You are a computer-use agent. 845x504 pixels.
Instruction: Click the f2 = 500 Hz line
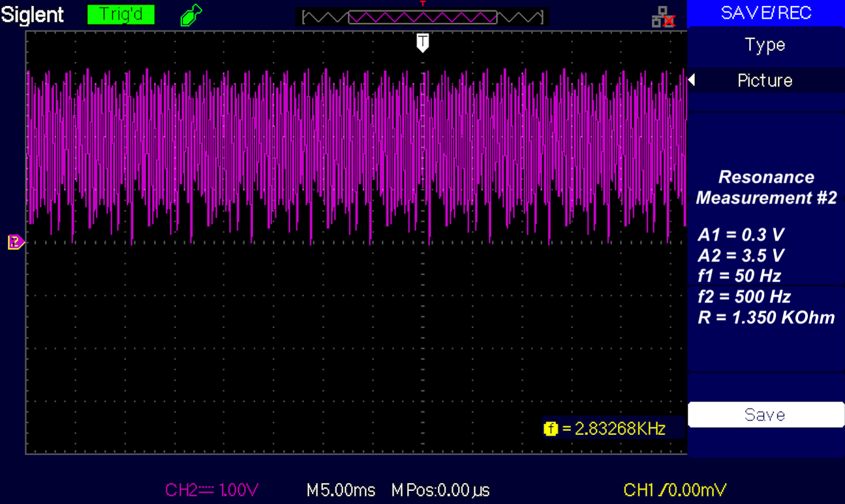744,297
